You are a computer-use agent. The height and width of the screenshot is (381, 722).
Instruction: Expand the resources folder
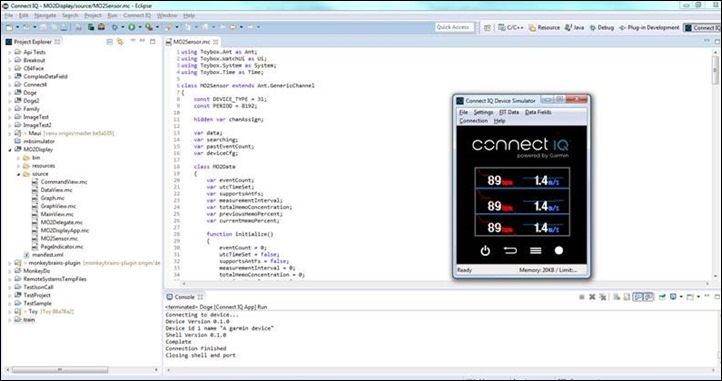18,166
